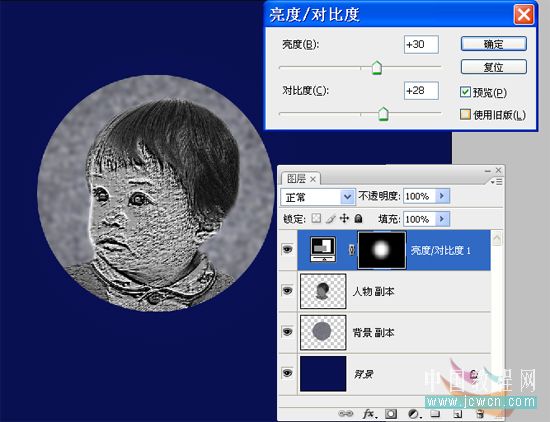Click the layer name 亮度/对比度 1
The image size is (550, 422).
coord(441,250)
